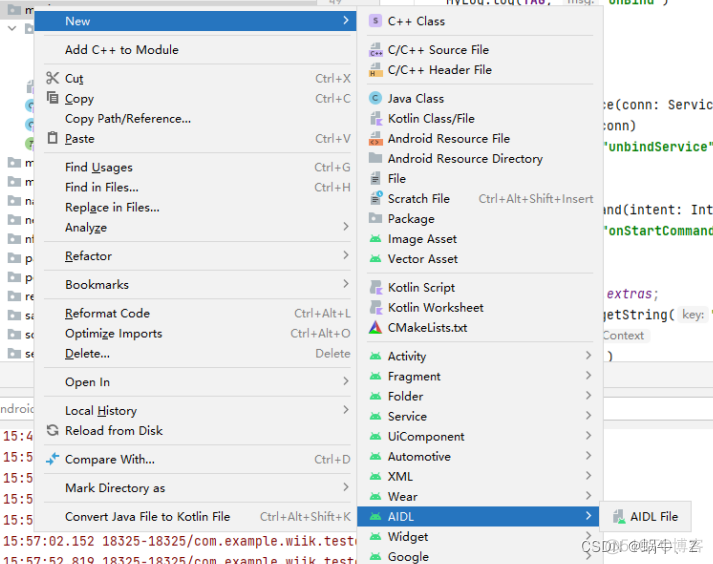
Task: Click the C++ Class file icon
Action: (x=375, y=21)
